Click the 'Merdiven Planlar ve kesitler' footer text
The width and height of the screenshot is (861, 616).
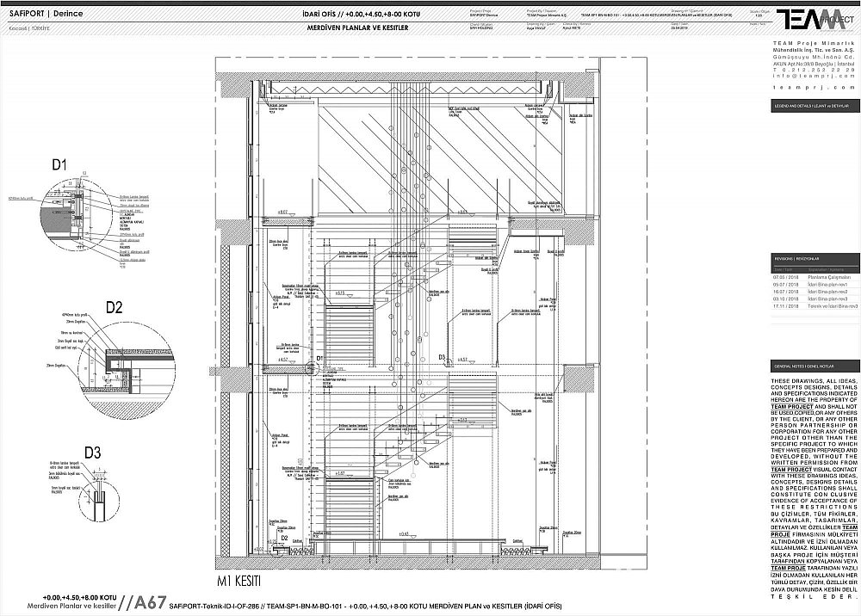click(72, 606)
